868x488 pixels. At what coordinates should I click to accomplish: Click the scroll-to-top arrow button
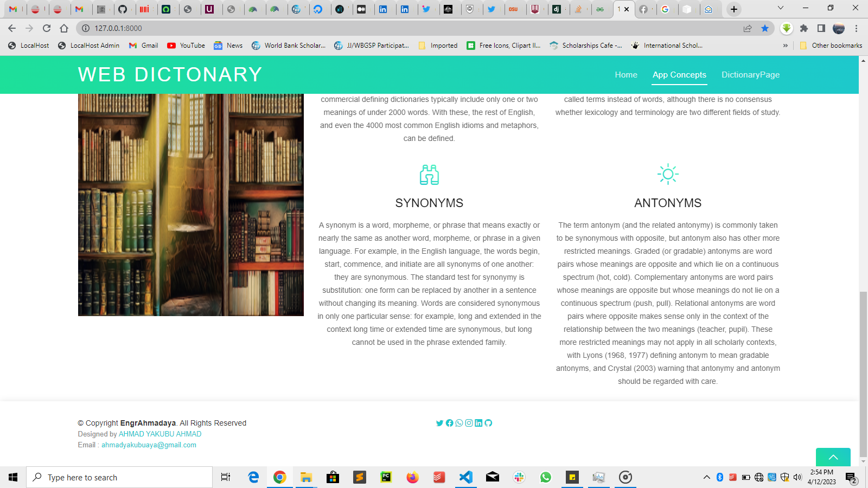pos(833,458)
